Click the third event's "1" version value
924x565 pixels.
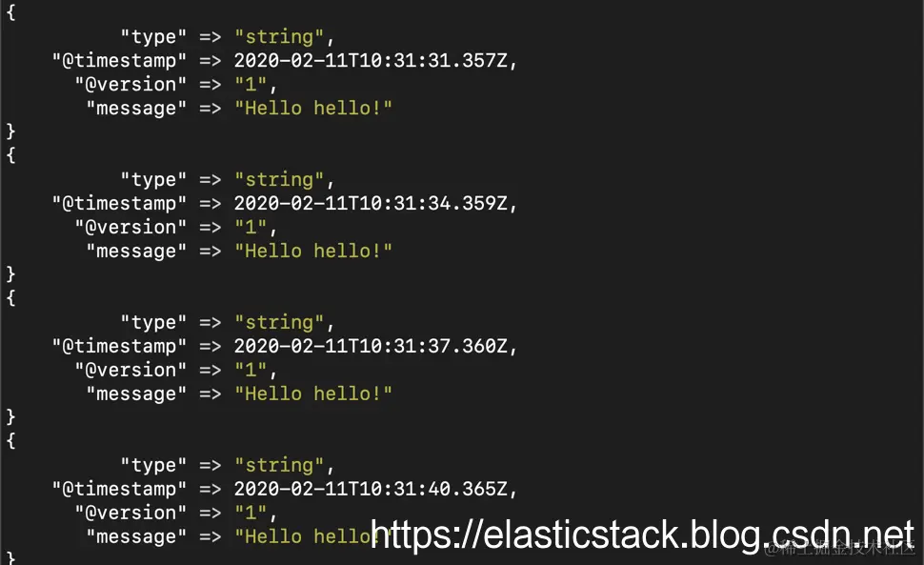[x=251, y=370]
